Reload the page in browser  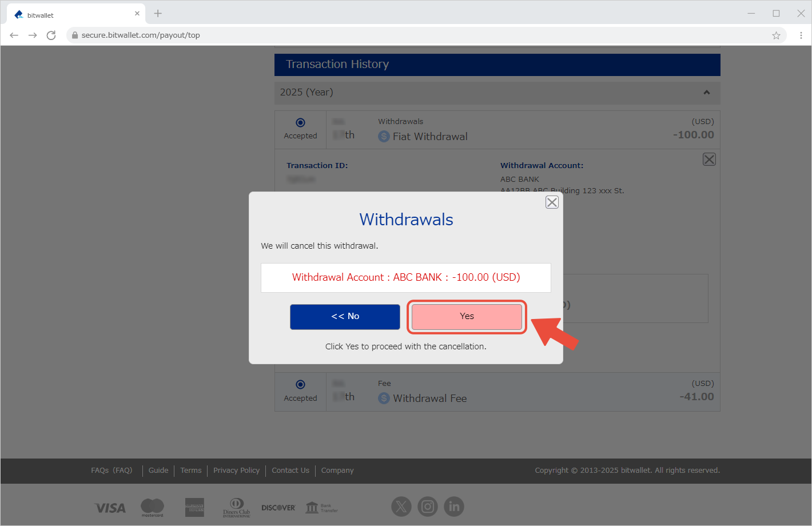(x=51, y=35)
